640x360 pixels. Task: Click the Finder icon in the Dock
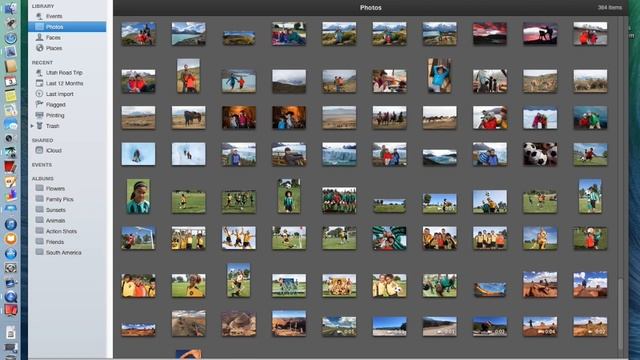(10, 8)
